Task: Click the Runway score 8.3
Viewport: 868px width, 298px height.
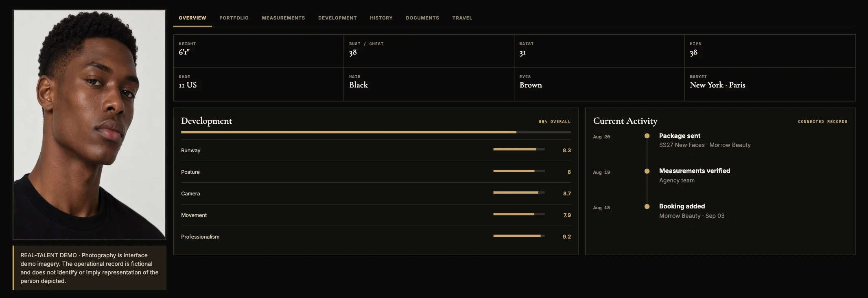Action: pos(567,151)
